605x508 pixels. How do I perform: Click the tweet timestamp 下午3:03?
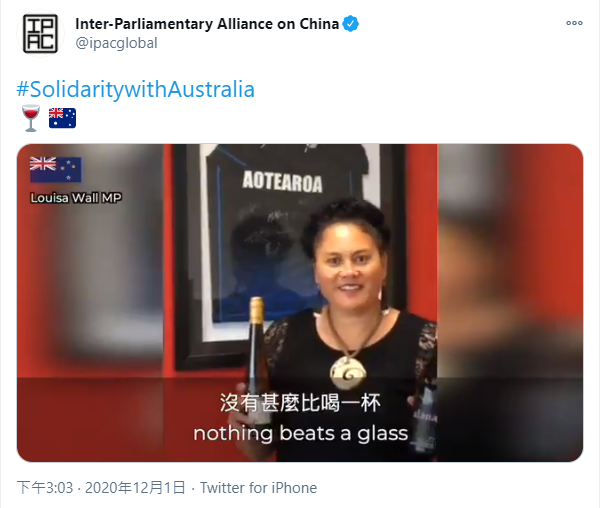tap(45, 488)
